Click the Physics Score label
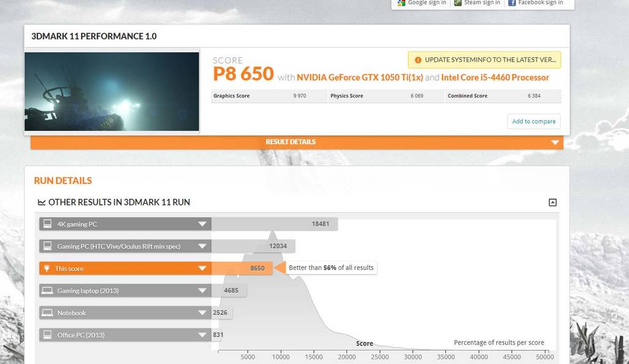Image resolution: width=629 pixels, height=364 pixels. coord(346,96)
